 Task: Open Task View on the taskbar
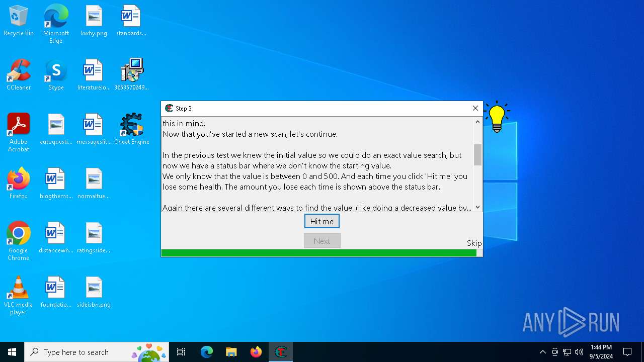pos(181,352)
